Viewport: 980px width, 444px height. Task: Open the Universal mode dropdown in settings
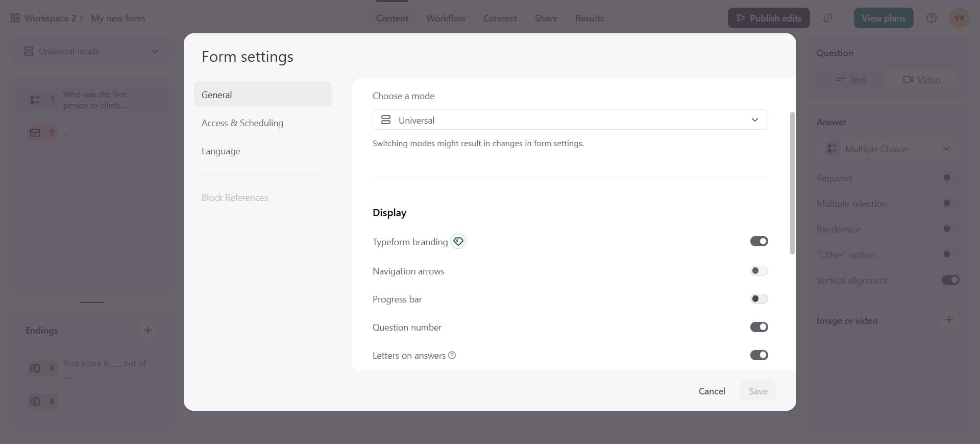coord(570,120)
